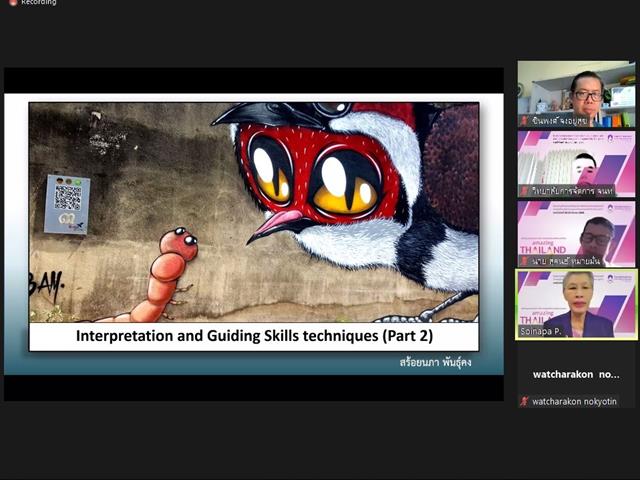Click the "Recording" status text
640x480 pixels.
(x=39, y=2)
